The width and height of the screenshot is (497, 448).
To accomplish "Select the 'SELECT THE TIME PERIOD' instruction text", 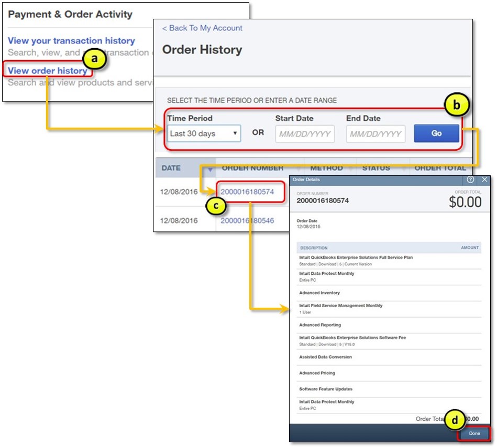I will click(252, 100).
